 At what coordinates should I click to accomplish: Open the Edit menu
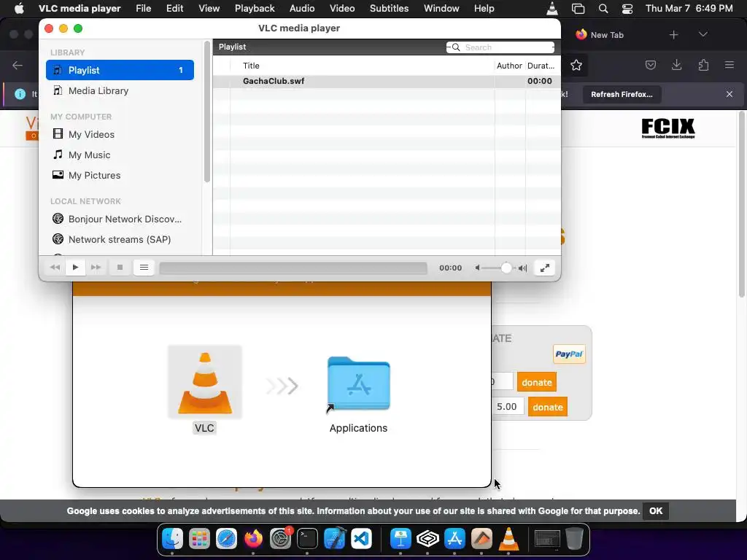tap(175, 8)
